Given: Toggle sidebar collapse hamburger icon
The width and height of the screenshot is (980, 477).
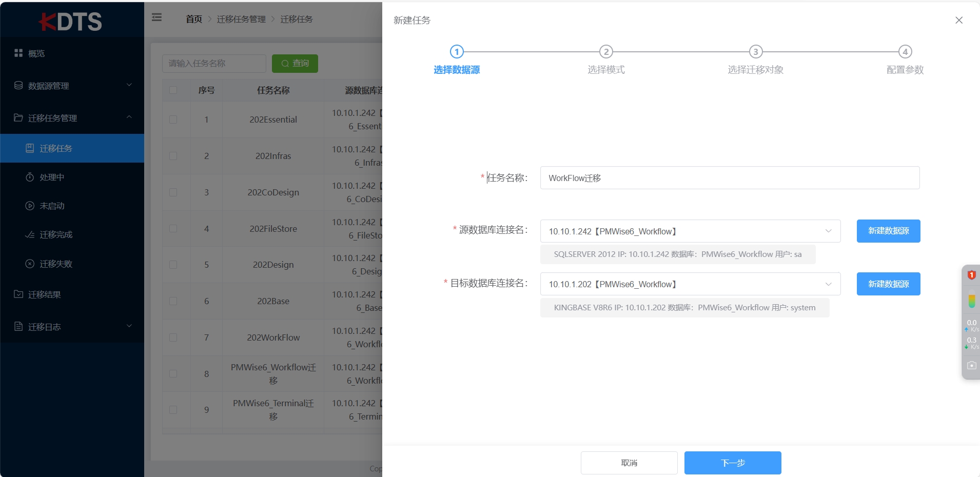Looking at the screenshot, I should click(157, 17).
